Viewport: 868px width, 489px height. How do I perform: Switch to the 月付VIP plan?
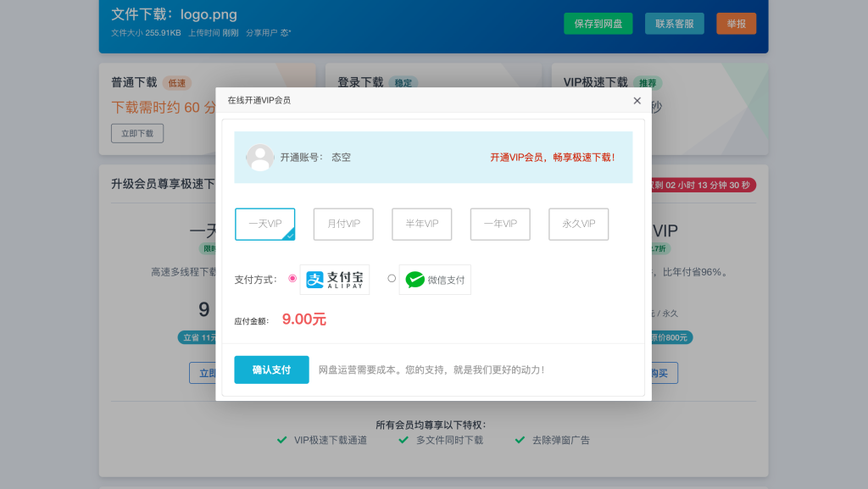point(342,224)
